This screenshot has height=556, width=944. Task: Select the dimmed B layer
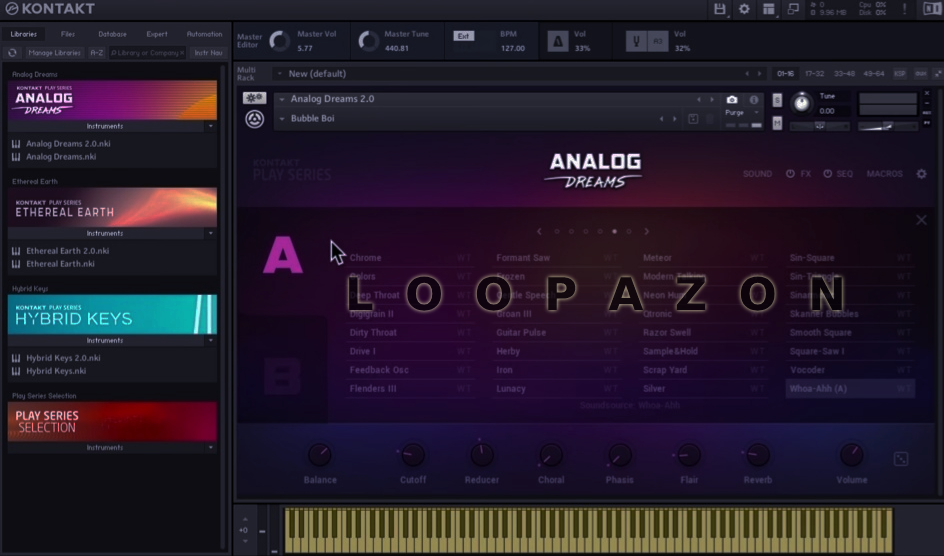pos(282,376)
